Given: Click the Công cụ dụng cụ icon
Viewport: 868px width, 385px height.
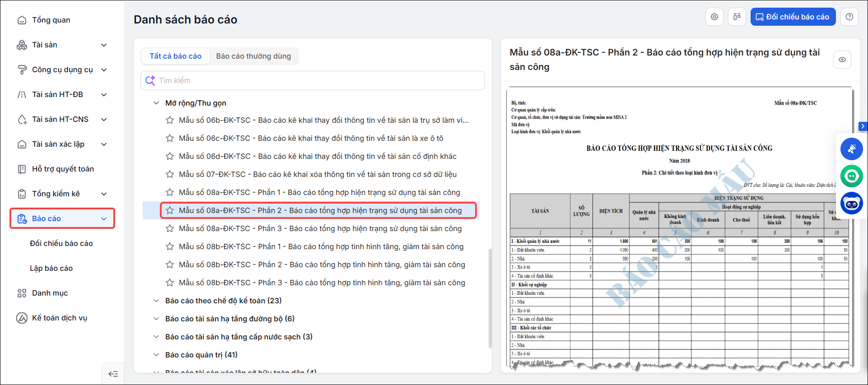Looking at the screenshot, I should [x=22, y=70].
